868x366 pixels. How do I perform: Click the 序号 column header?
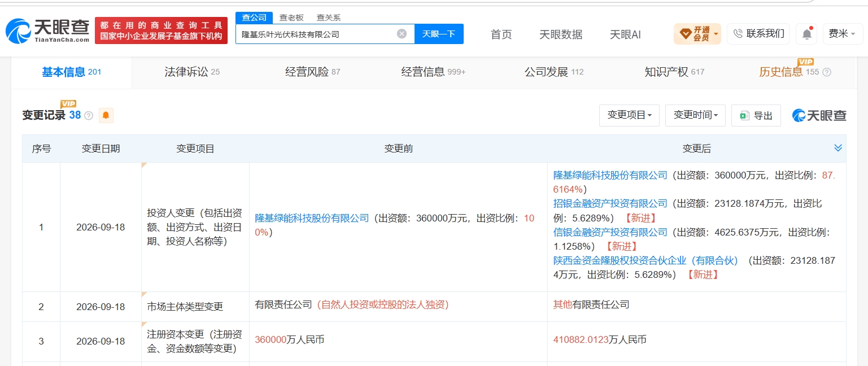[41, 149]
